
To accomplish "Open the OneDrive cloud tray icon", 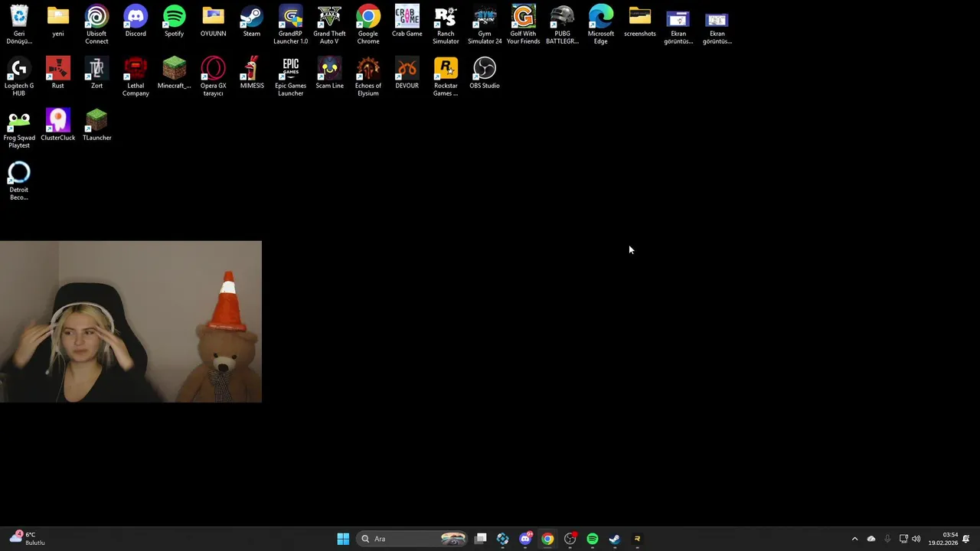I will pyautogui.click(x=871, y=539).
